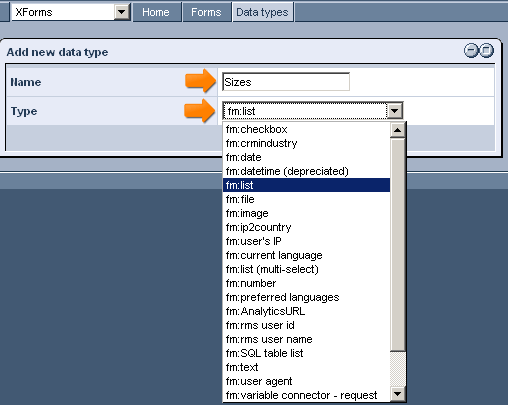This screenshot has height=405, width=508.
Task: Choose the fm:text option
Action: coord(306,367)
